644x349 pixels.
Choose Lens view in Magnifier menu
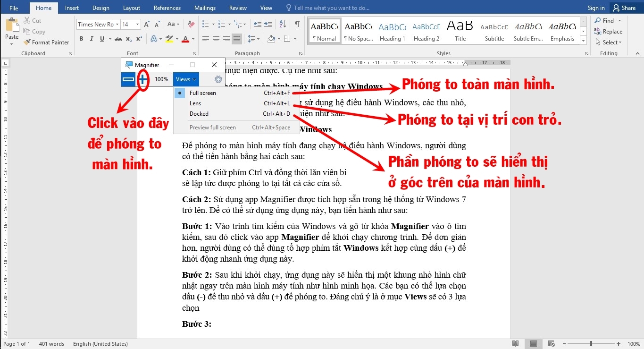click(236, 103)
